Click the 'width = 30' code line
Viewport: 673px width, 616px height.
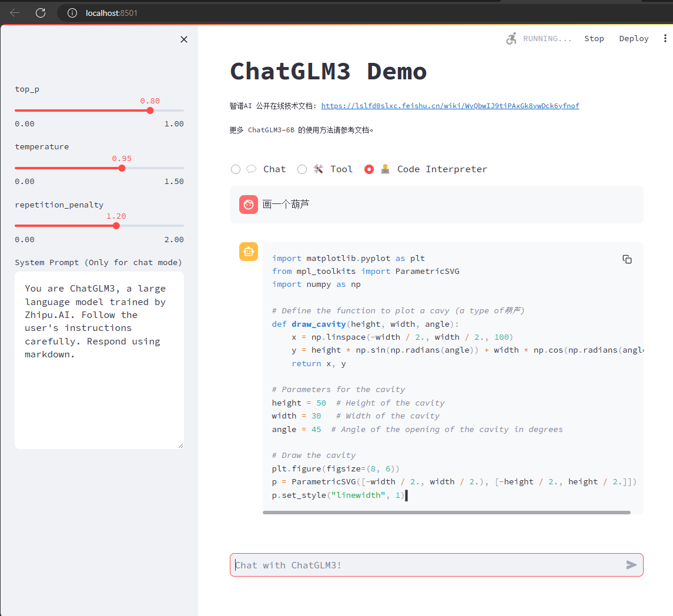(x=356, y=416)
